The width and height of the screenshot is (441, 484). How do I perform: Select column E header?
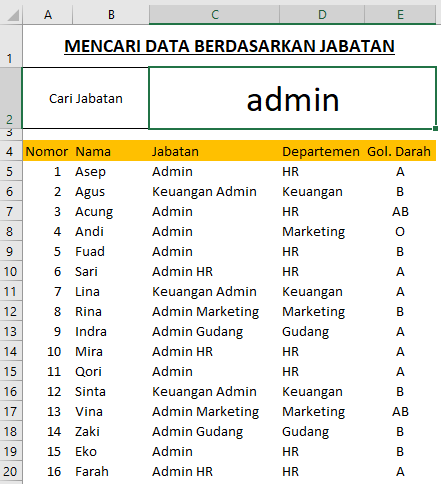click(x=400, y=15)
